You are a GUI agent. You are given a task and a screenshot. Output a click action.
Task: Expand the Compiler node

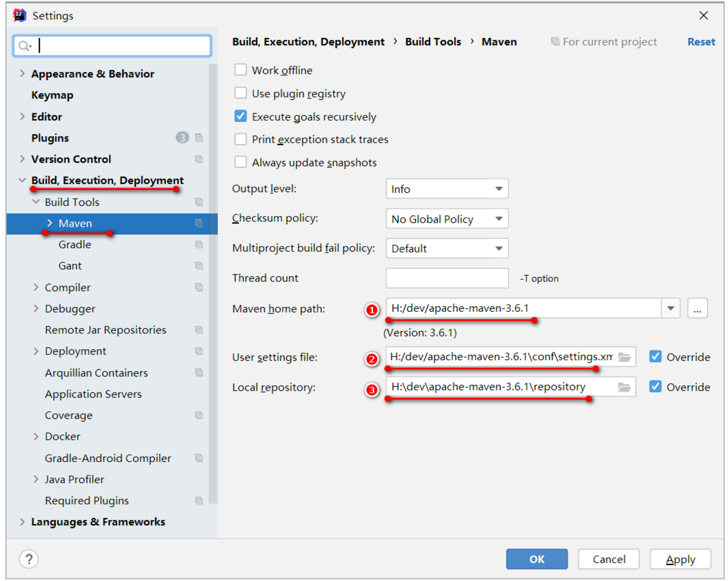coord(36,287)
